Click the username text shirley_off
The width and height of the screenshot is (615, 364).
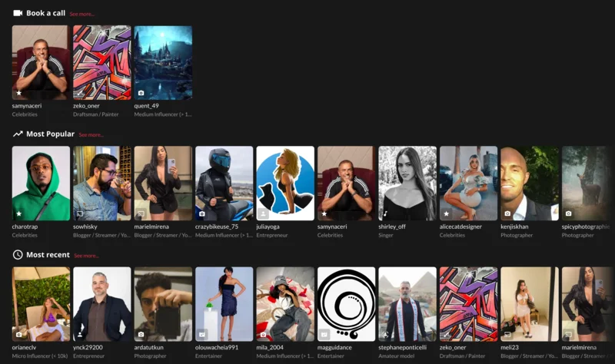[392, 227]
